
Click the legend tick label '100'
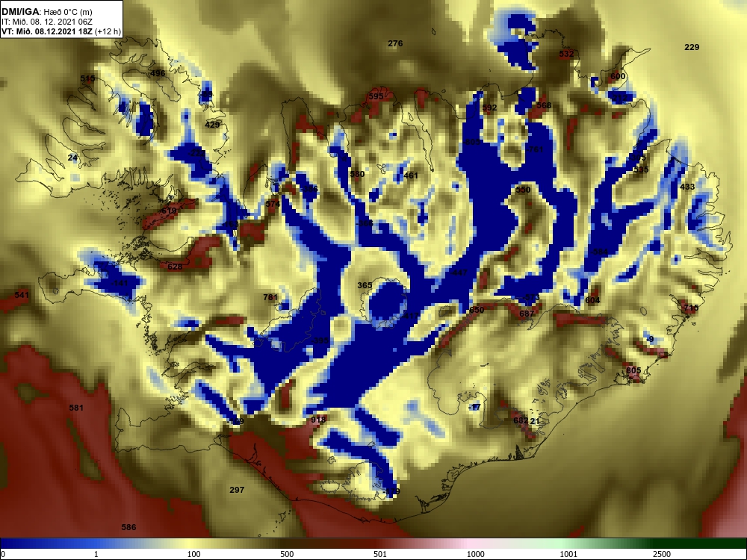click(193, 554)
